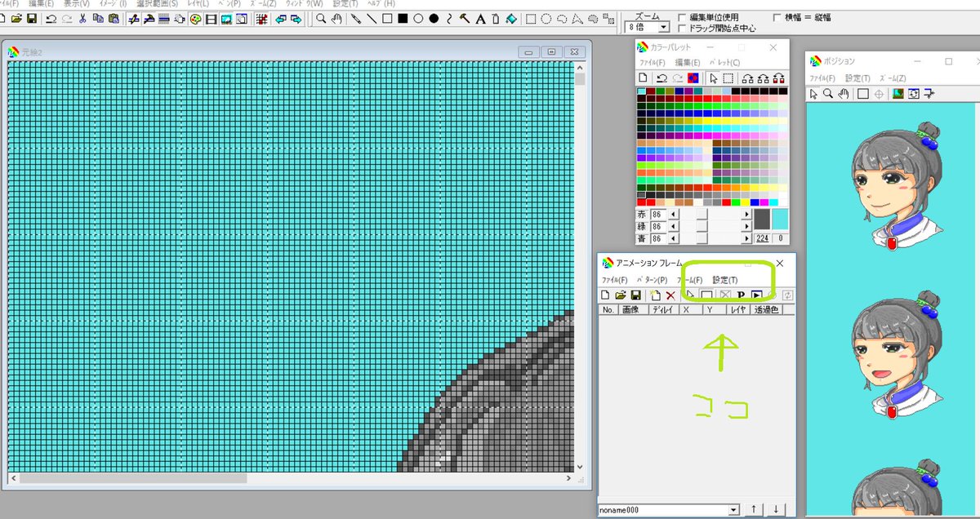Screen dimensions: 980x519
Task: Select the magnifier zoom tool in main toolbar
Action: [x=321, y=18]
